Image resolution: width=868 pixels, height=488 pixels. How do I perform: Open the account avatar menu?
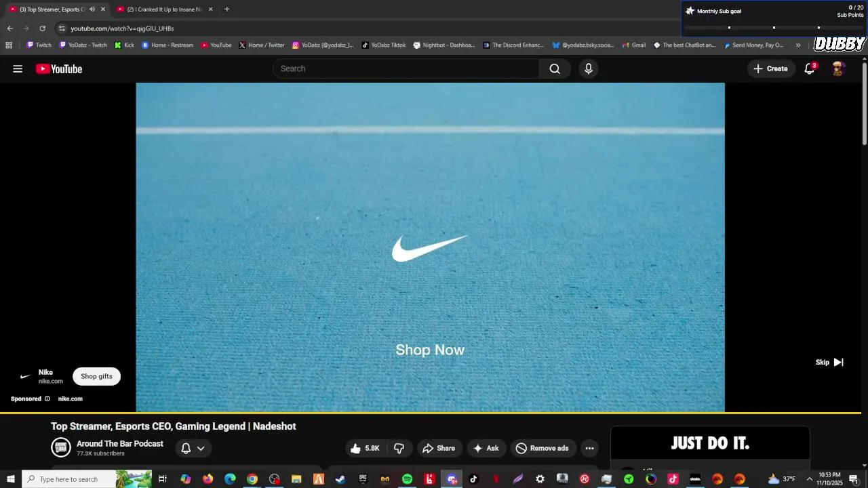coord(839,68)
